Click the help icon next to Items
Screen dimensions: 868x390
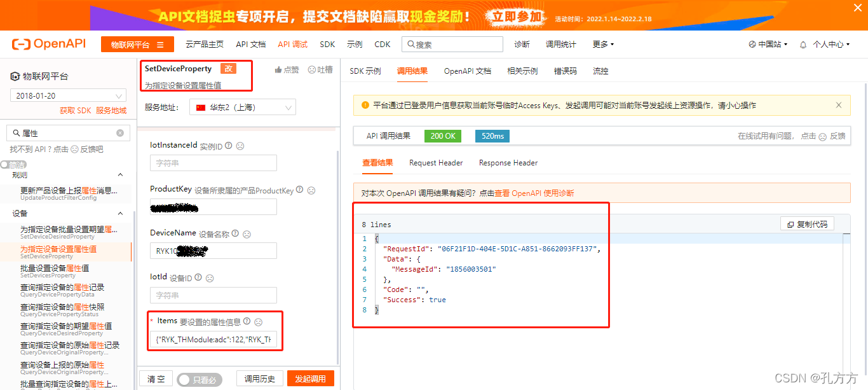click(247, 321)
